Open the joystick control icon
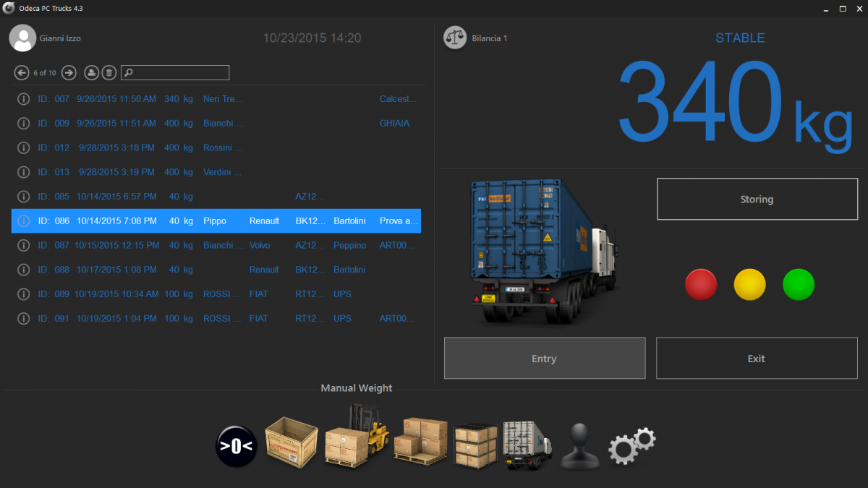 coord(580,445)
